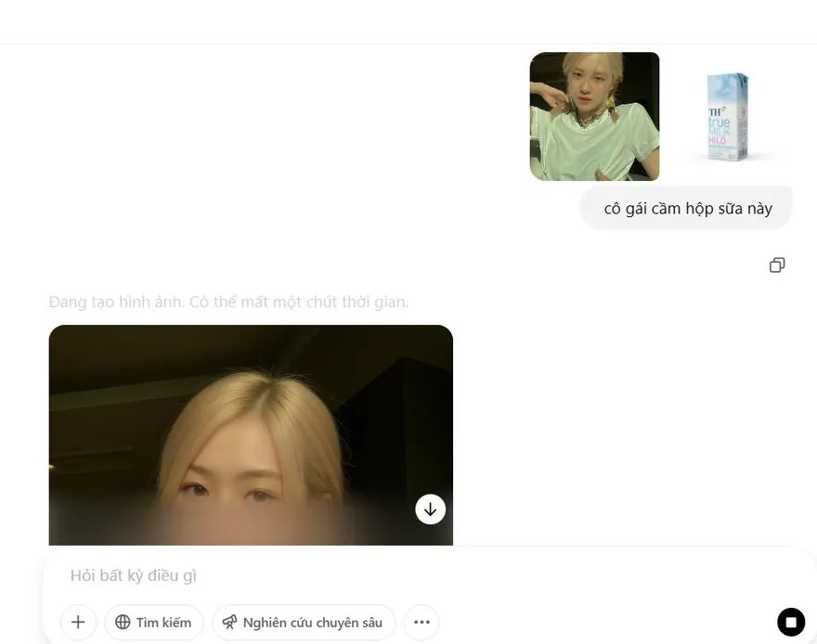Viewport: 817px width, 644px height.
Task: Click the globe icon beside Tìm kiếm
Action: (123, 623)
